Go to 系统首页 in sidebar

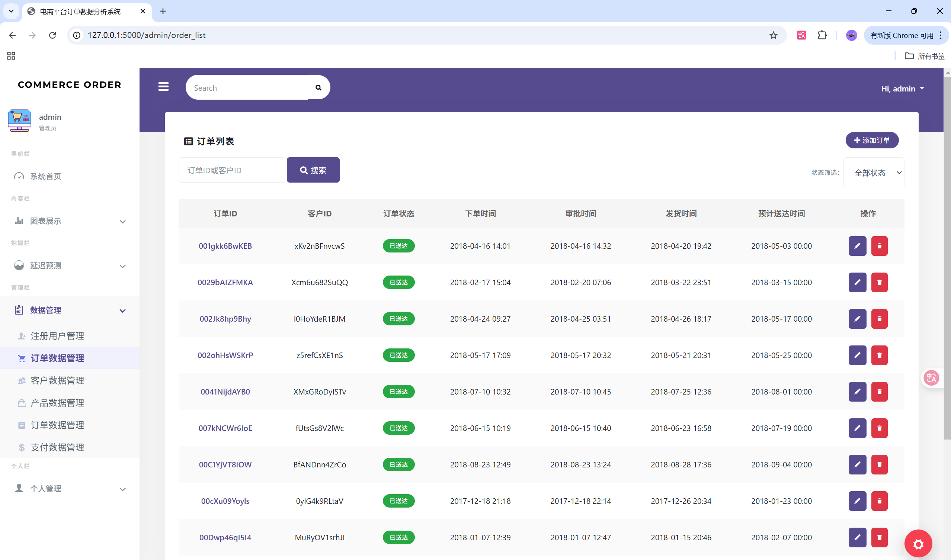[x=45, y=176]
